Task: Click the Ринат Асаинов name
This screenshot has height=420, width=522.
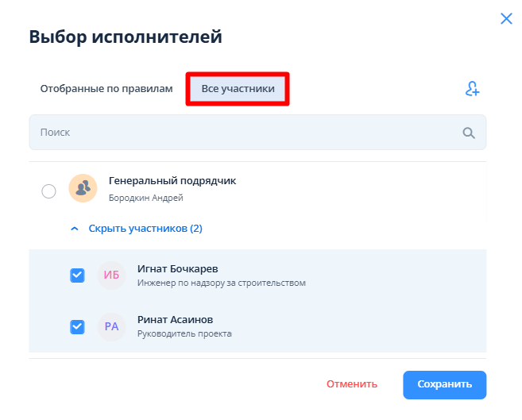Action: tap(175, 319)
